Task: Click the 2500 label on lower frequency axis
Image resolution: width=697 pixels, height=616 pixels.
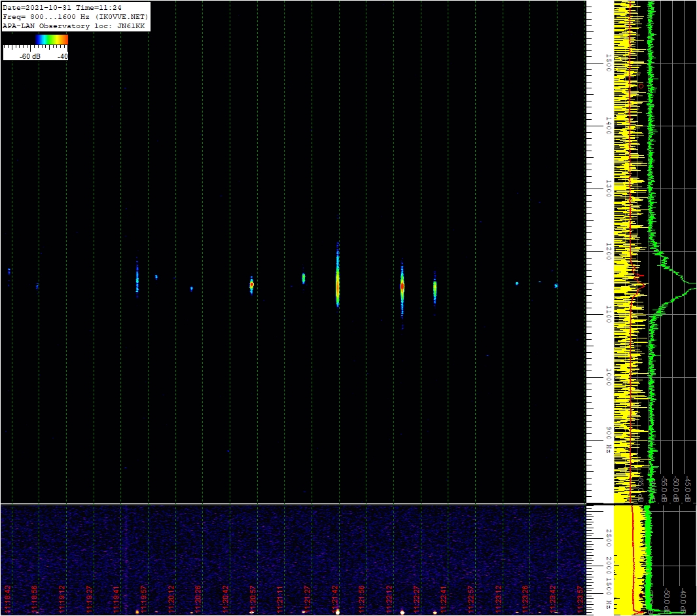Action: point(609,538)
